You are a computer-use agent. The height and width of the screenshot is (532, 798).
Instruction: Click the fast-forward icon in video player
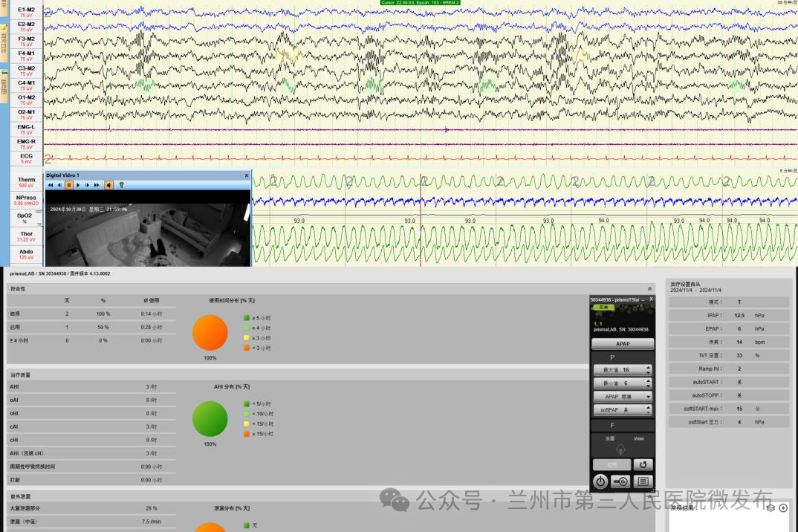95,185
